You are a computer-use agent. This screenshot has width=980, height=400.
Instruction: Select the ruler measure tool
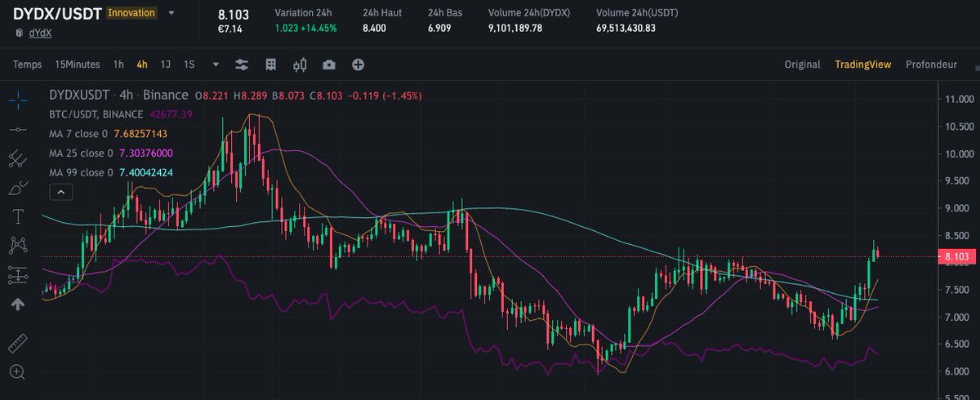[18, 343]
